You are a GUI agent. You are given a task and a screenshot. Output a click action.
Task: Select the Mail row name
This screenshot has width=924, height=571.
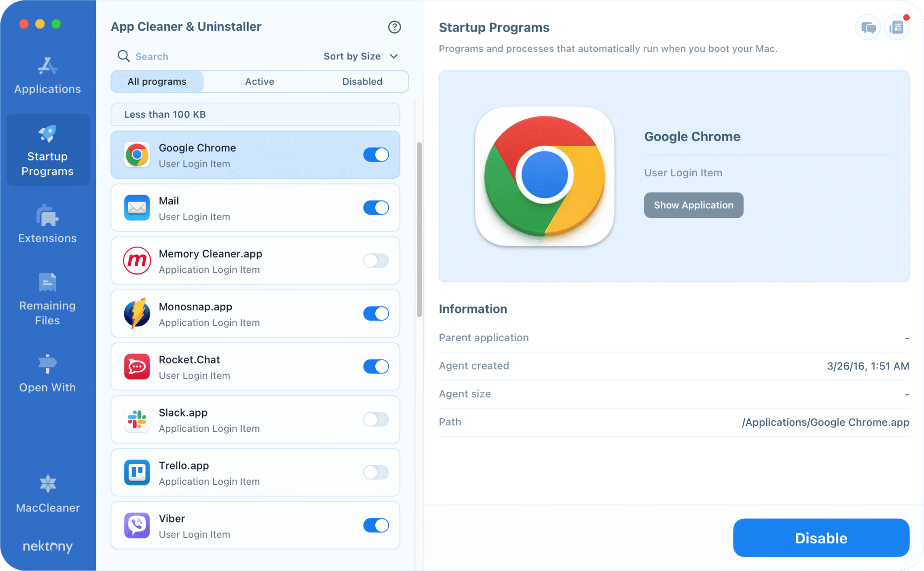click(169, 201)
